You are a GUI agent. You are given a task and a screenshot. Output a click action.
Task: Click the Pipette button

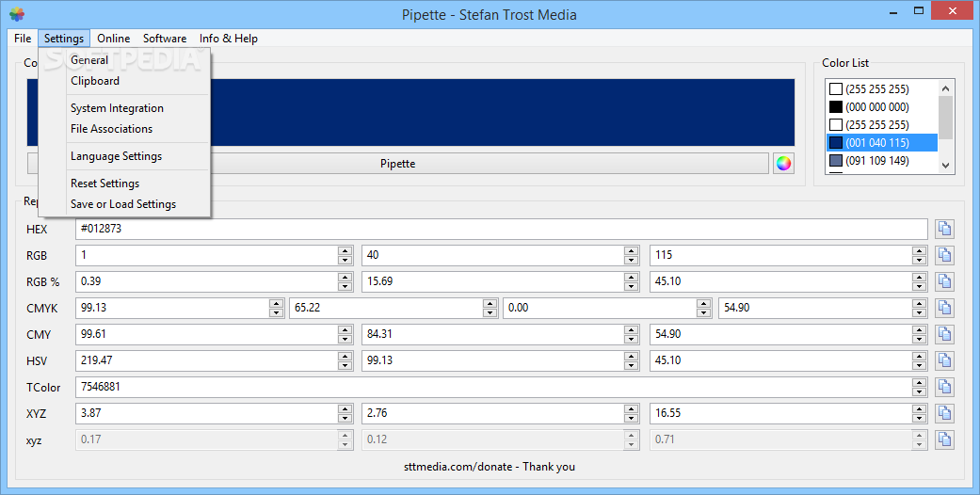tap(398, 164)
